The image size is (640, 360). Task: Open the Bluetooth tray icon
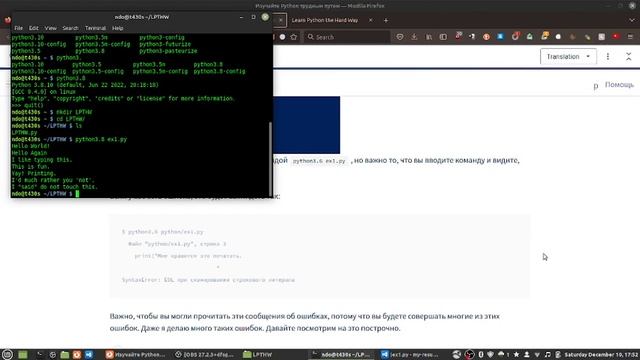[481, 354]
